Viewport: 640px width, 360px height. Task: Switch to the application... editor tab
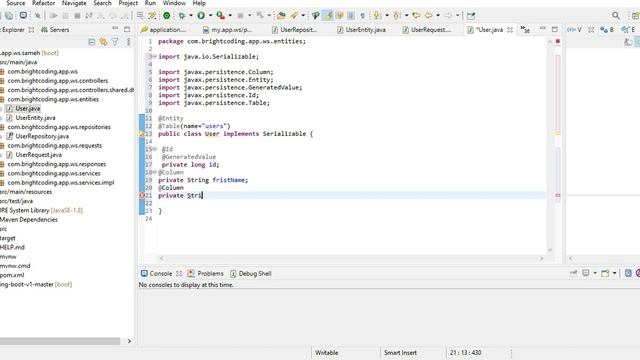pos(163,30)
